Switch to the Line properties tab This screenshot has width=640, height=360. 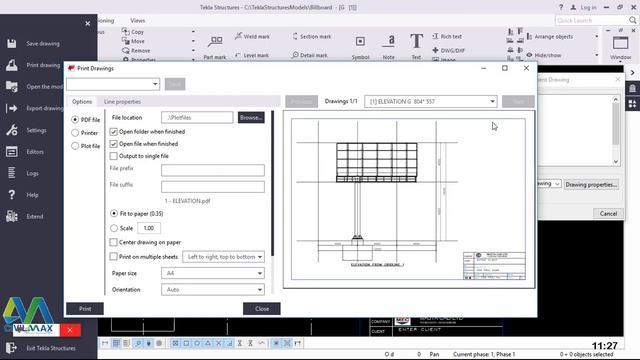pos(122,102)
